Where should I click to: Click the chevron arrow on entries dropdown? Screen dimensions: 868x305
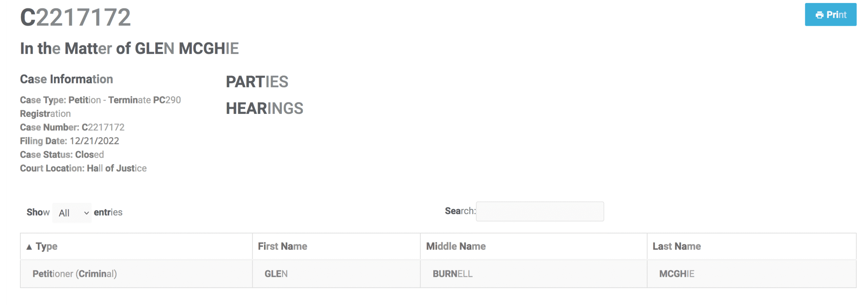pos(86,213)
